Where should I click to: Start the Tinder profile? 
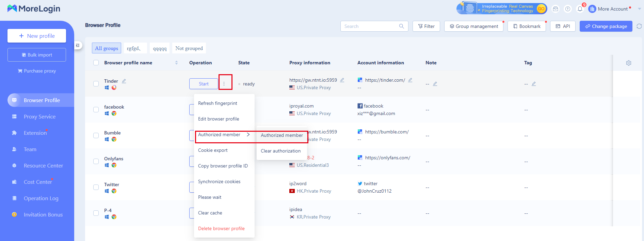204,84
